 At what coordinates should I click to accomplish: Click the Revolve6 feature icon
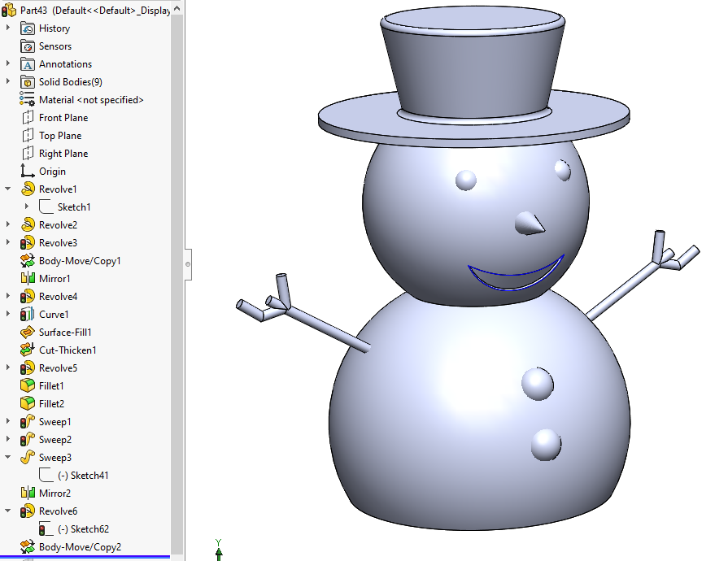[28, 511]
